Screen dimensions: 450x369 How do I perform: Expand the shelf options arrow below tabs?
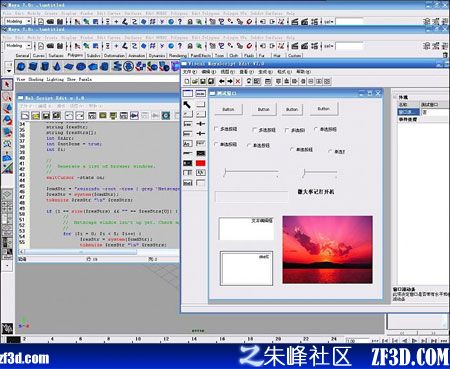pyautogui.click(x=9, y=71)
